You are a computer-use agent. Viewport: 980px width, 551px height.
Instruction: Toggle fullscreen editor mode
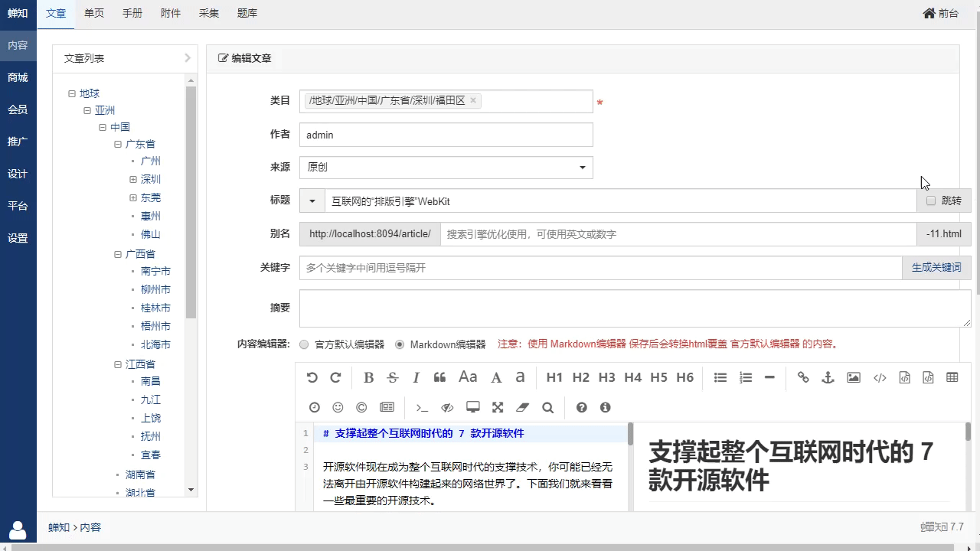click(498, 407)
